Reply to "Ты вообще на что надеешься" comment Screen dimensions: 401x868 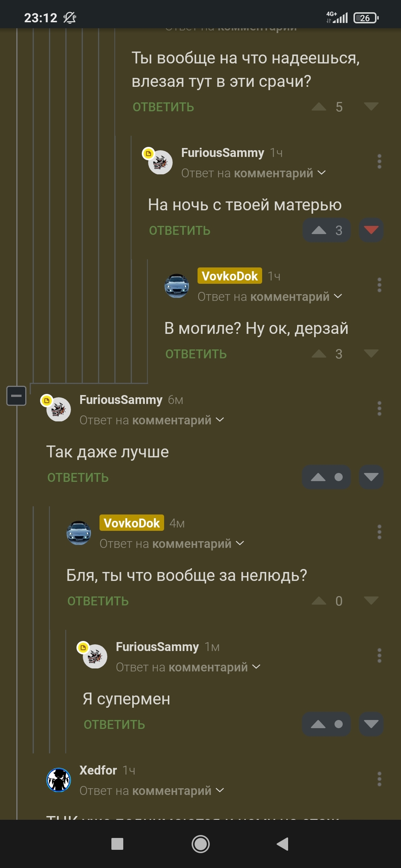point(163,107)
